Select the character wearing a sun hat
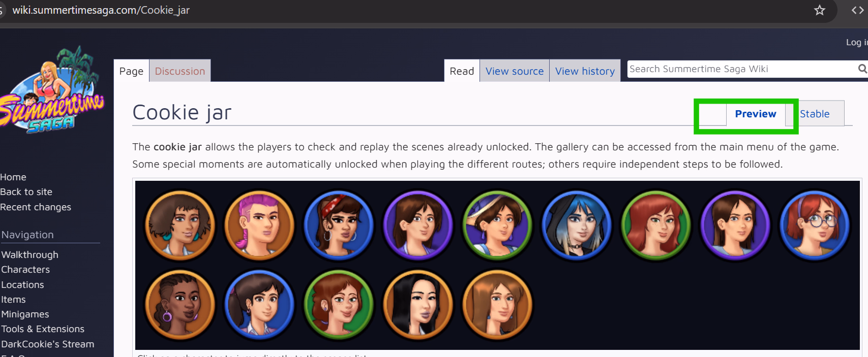The width and height of the screenshot is (868, 357). point(497,225)
